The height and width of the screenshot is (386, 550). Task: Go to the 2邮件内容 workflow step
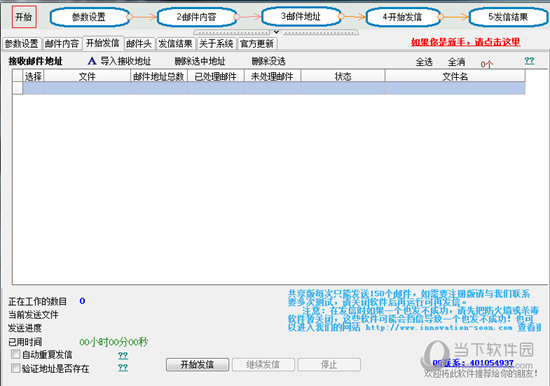(196, 17)
